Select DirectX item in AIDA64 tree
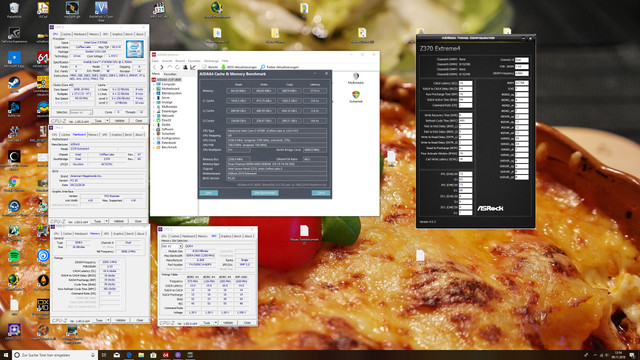This screenshot has width=640, height=360. click(166, 120)
